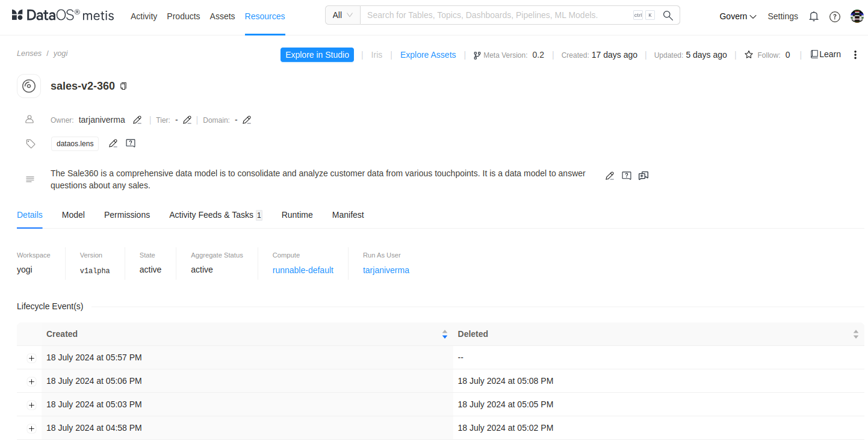Open description conversation thread icon
Image resolution: width=868 pixels, height=441 pixels.
(x=643, y=176)
